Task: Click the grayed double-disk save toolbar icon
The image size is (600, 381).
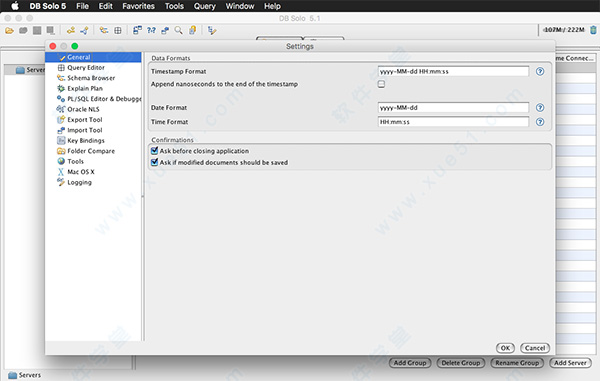Action: click(50, 30)
